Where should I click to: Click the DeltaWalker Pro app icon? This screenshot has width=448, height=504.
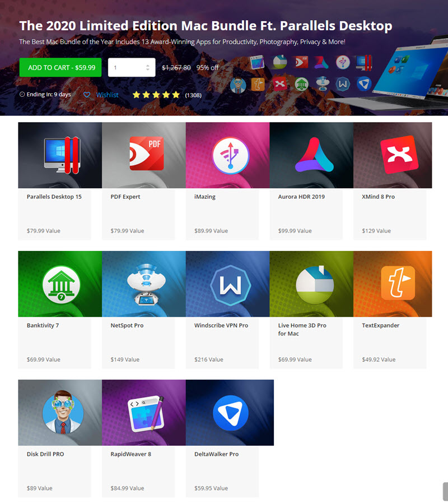(230, 413)
